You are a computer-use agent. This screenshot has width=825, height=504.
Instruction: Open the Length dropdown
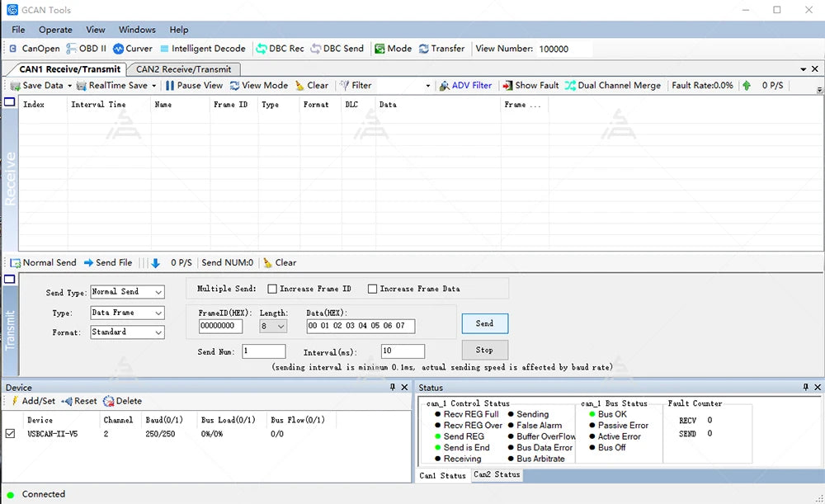(273, 326)
